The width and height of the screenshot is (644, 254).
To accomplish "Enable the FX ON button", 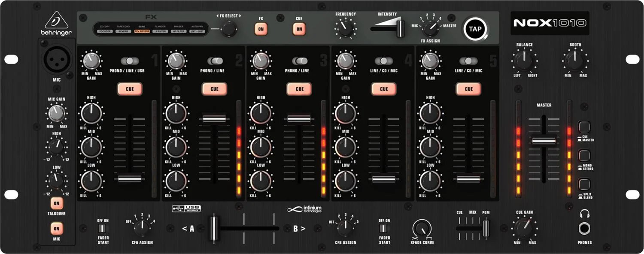I will 261,28.
